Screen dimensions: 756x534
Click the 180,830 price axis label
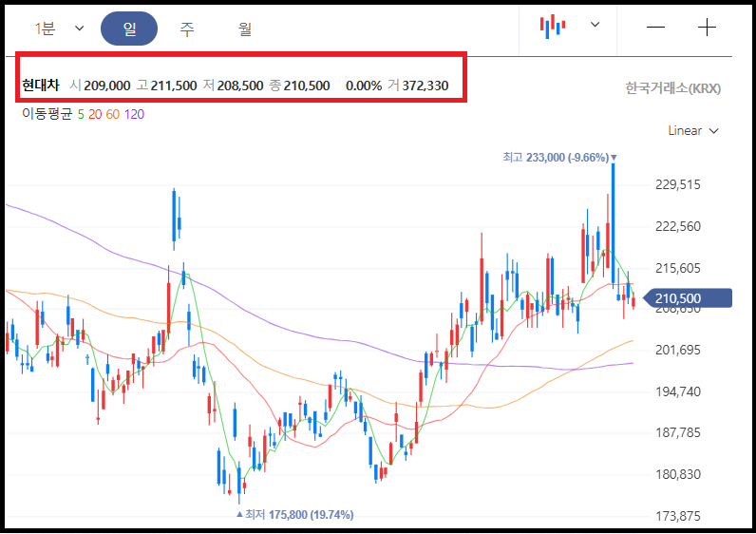678,475
